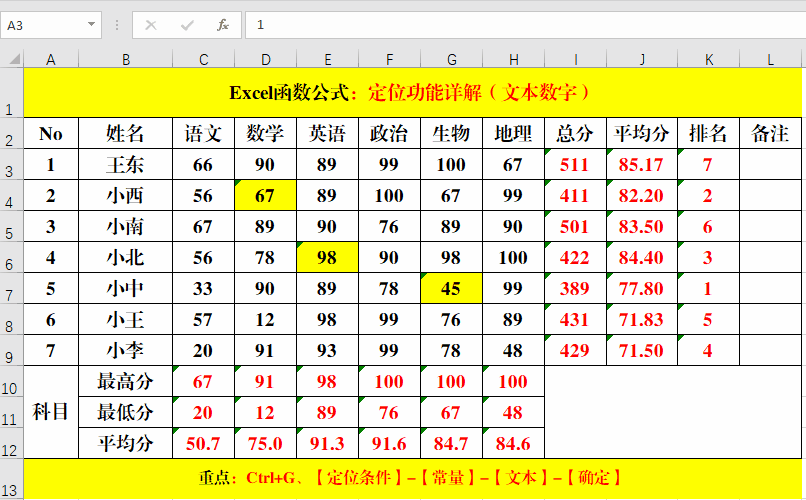Viewport: 806px width, 500px height.
Task: Click the Select All corner triangle
Action: [11, 60]
